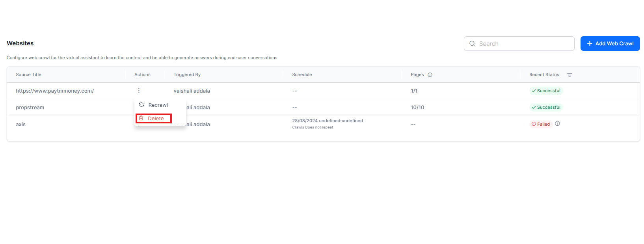Click the info icon next to Failed status
Image resolution: width=644 pixels, height=244 pixels.
[557, 124]
